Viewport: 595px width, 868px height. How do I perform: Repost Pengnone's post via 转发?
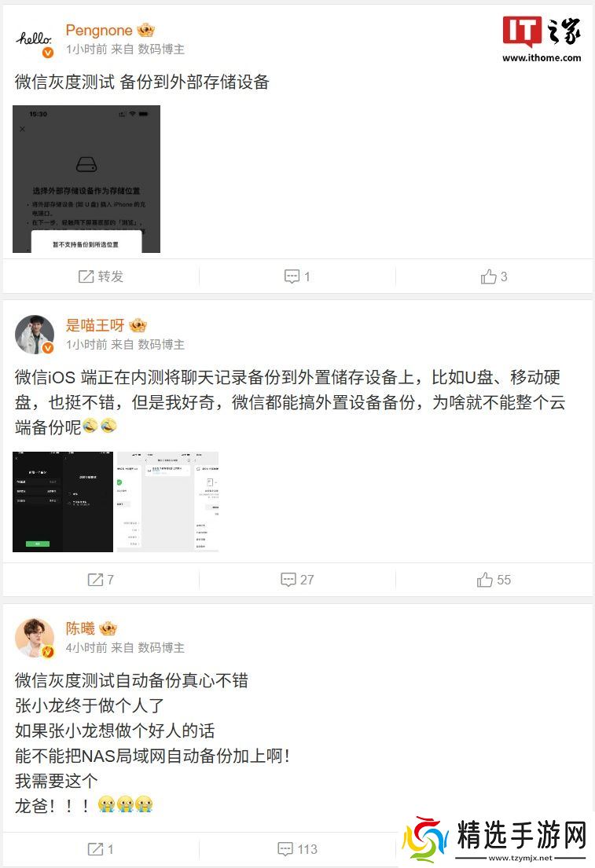(x=101, y=277)
